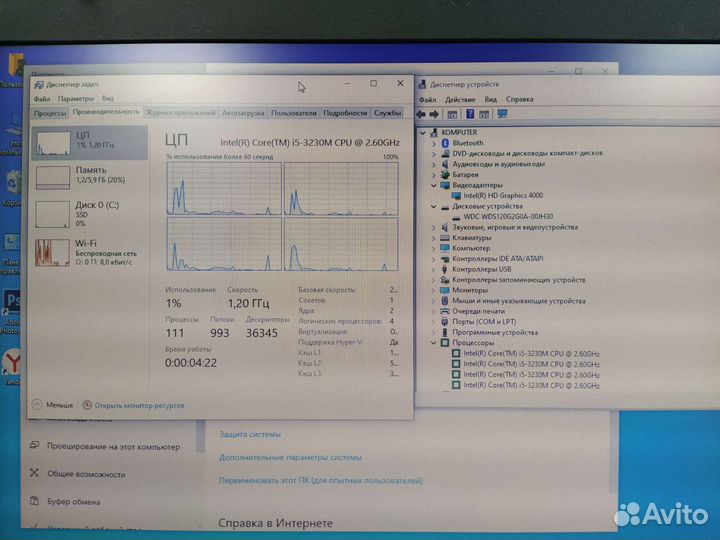Click Программные устройства item

(x=495, y=332)
